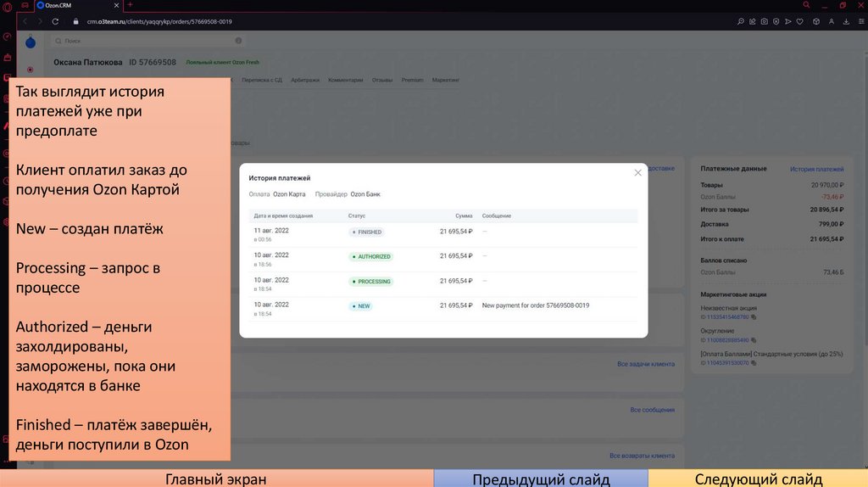Copy the Неизвестная акция ID icon
The width and height of the screenshot is (868, 487).
click(x=754, y=317)
